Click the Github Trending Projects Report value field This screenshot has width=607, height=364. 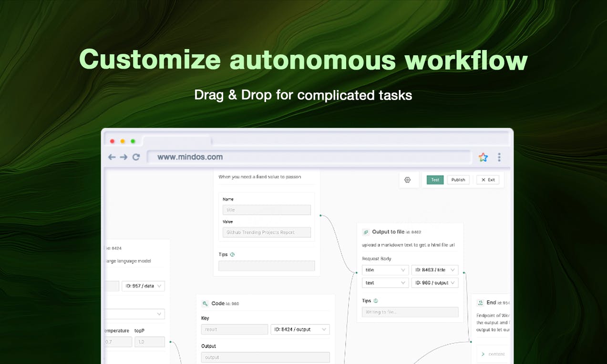click(x=267, y=233)
